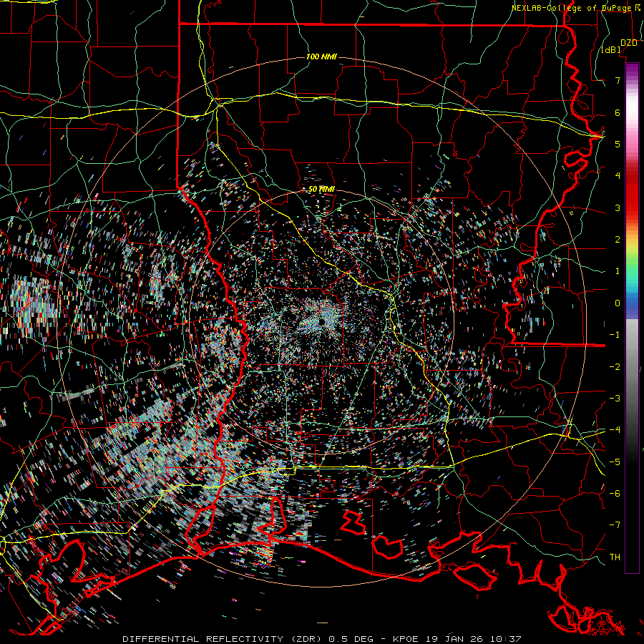Click the 2 value on the ZDR scale
The width and height of the screenshot is (644, 644).
pyautogui.click(x=618, y=240)
